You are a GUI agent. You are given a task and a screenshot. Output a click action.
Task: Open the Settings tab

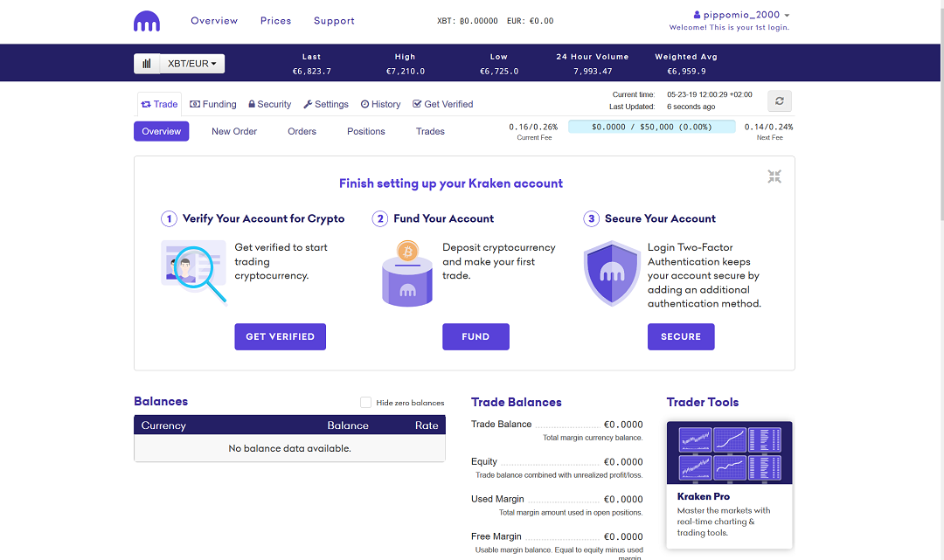(326, 104)
